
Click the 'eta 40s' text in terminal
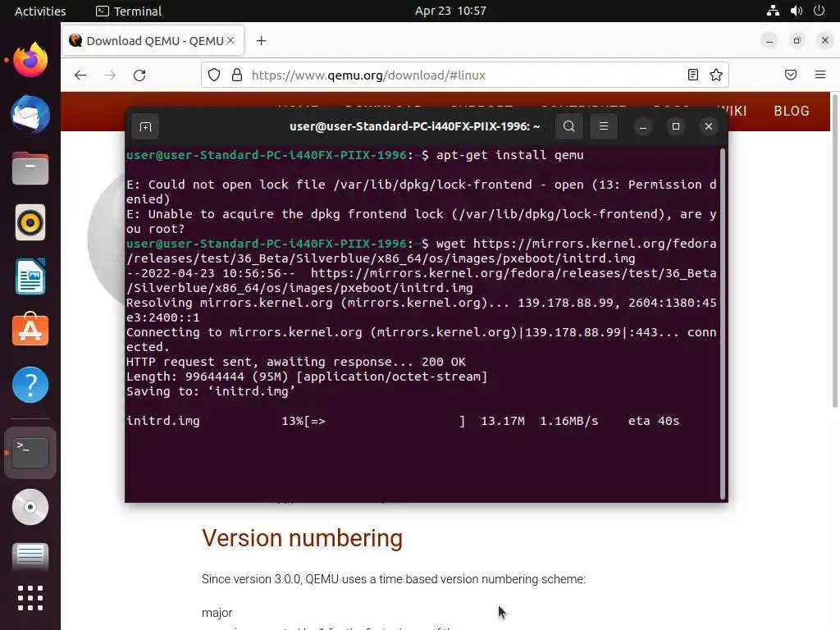click(x=654, y=421)
